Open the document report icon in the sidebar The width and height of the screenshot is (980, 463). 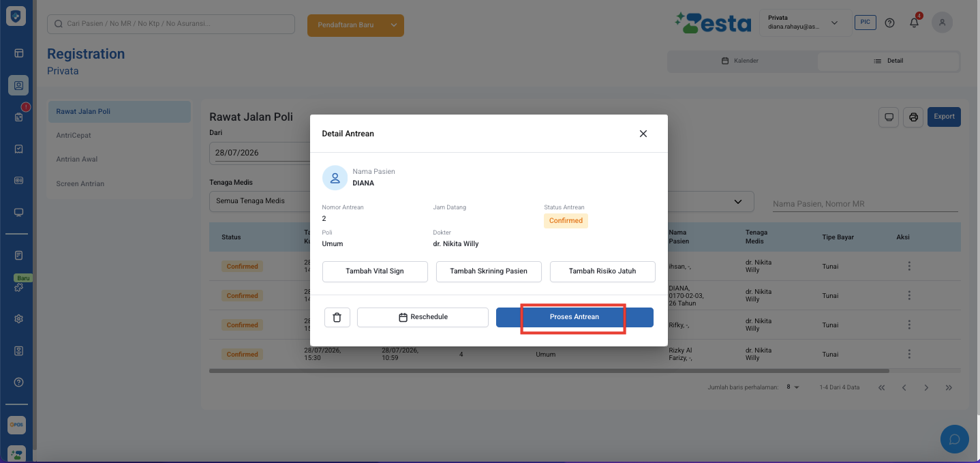pos(18,255)
